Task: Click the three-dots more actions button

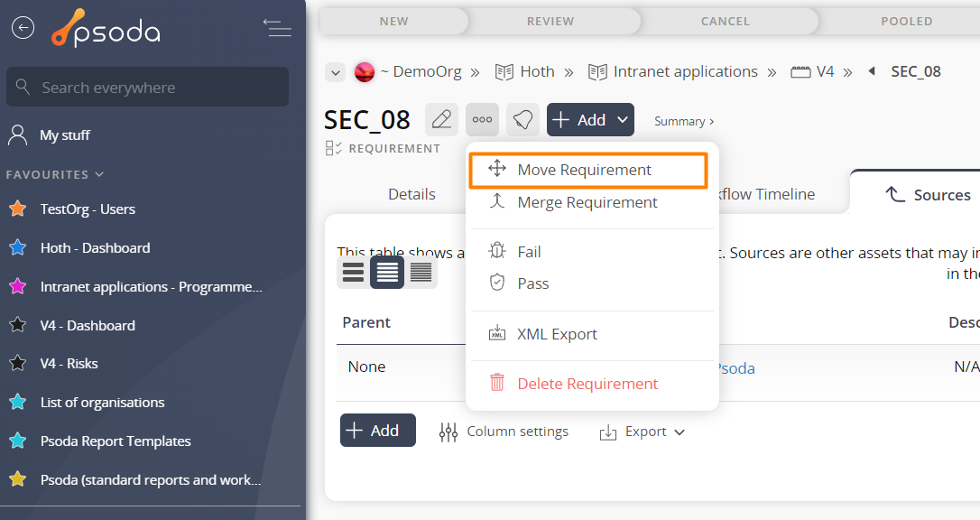Action: [x=482, y=119]
